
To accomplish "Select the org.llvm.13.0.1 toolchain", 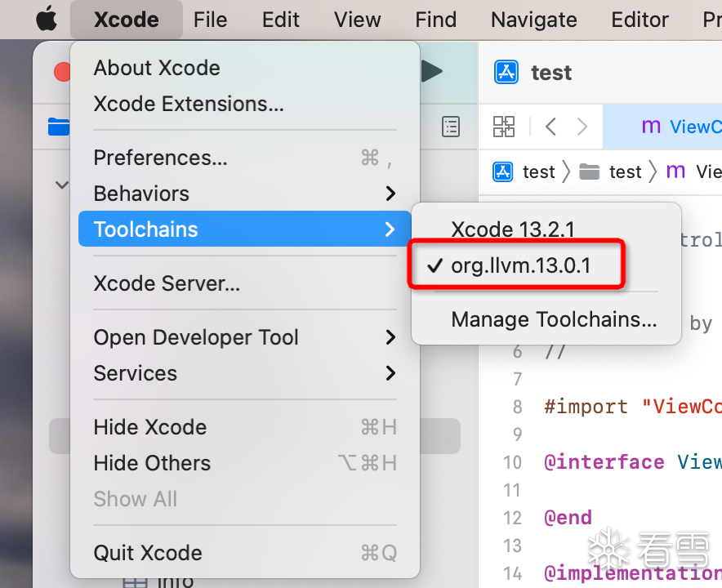I will [546, 265].
